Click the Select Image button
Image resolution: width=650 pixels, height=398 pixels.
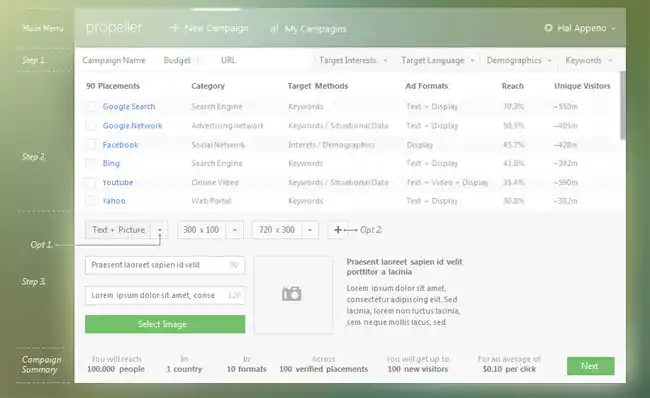click(165, 324)
